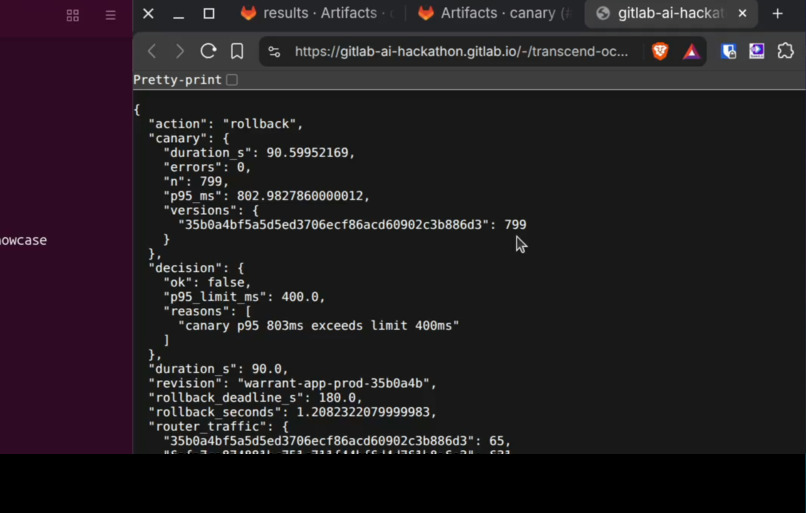
Task: Open site settings icon in address bar
Action: point(274,51)
